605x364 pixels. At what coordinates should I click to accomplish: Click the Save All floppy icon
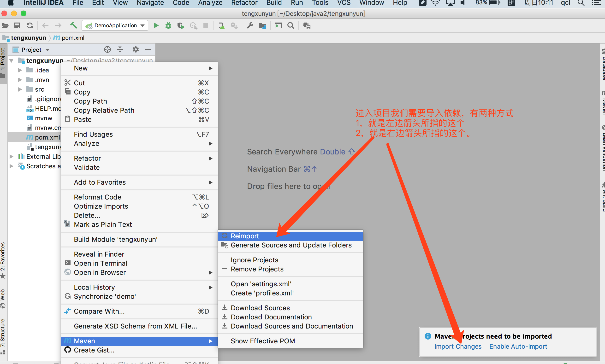tap(17, 25)
